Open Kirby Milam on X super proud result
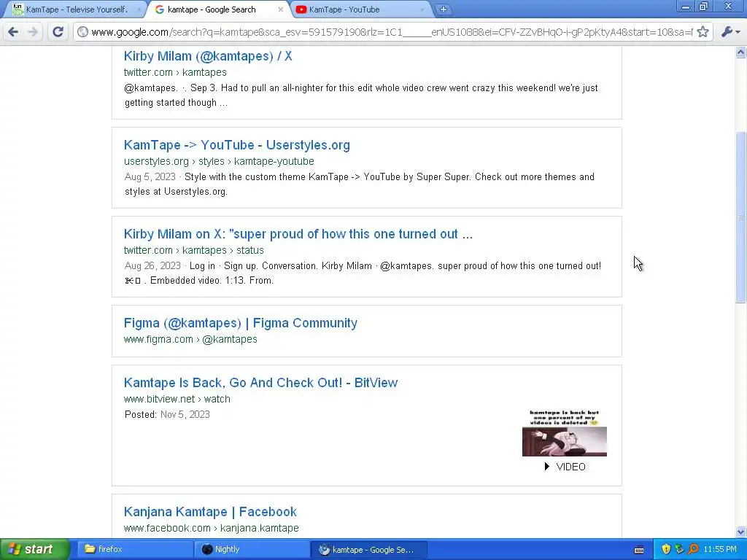The height and width of the screenshot is (560, 747). [298, 234]
